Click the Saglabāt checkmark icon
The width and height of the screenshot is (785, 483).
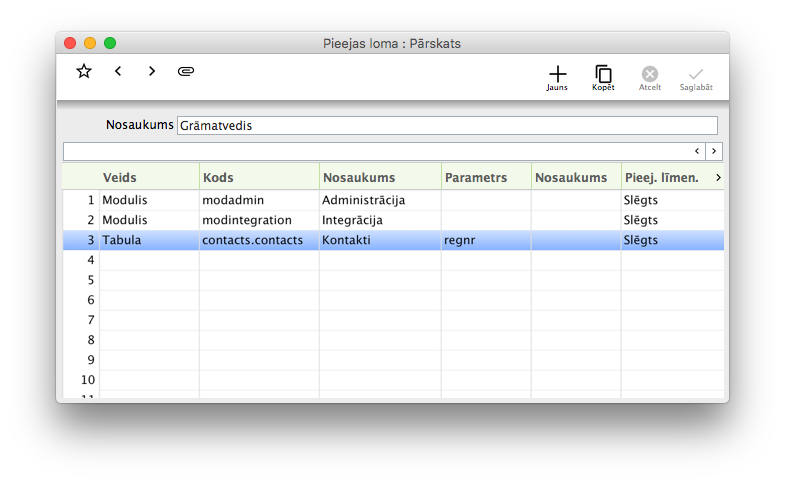click(696, 75)
